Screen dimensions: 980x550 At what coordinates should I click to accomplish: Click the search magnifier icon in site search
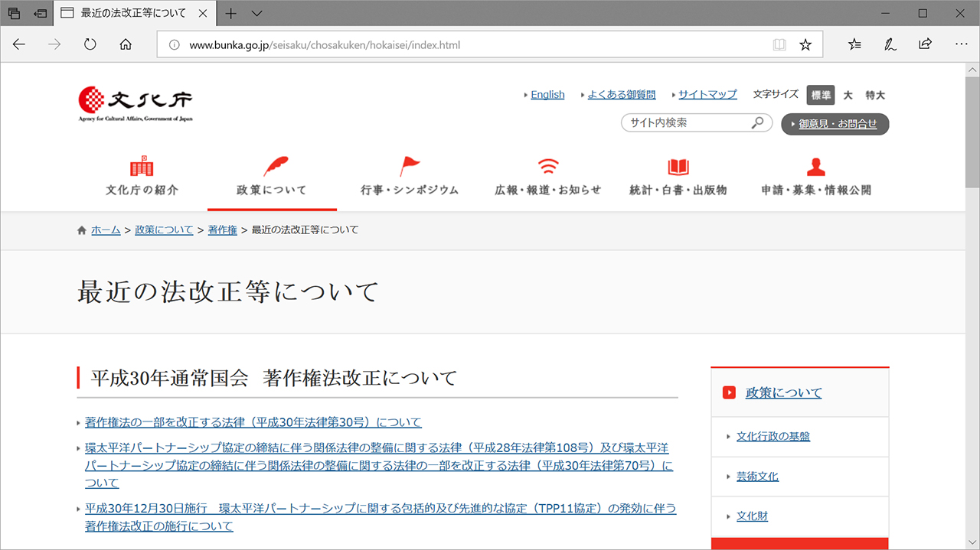[x=757, y=122]
